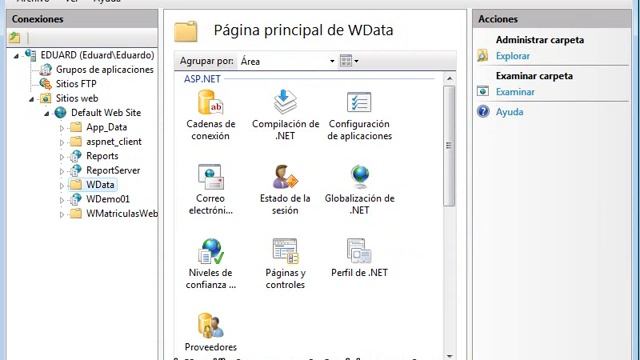640x360 pixels.
Task: Select Sitios web node
Action: pyautogui.click(x=77, y=98)
